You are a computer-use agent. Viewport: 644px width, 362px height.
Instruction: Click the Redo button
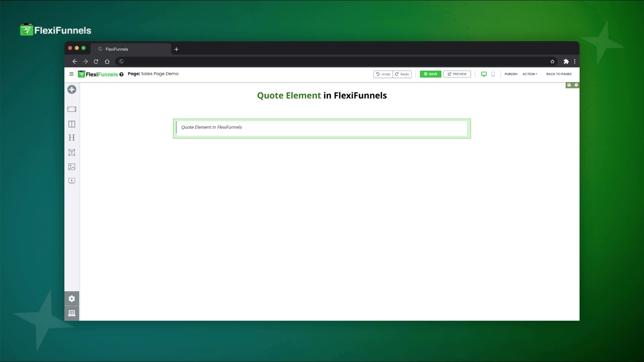pos(402,74)
